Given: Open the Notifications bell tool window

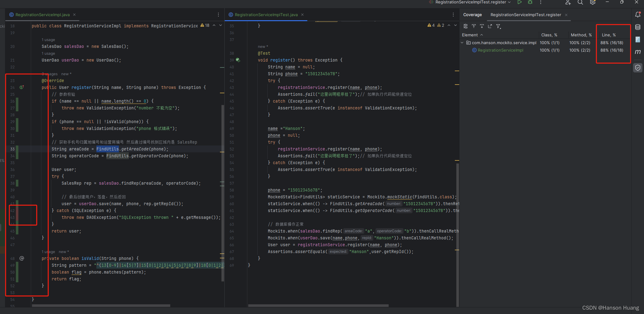Looking at the screenshot, I should pyautogui.click(x=638, y=14).
